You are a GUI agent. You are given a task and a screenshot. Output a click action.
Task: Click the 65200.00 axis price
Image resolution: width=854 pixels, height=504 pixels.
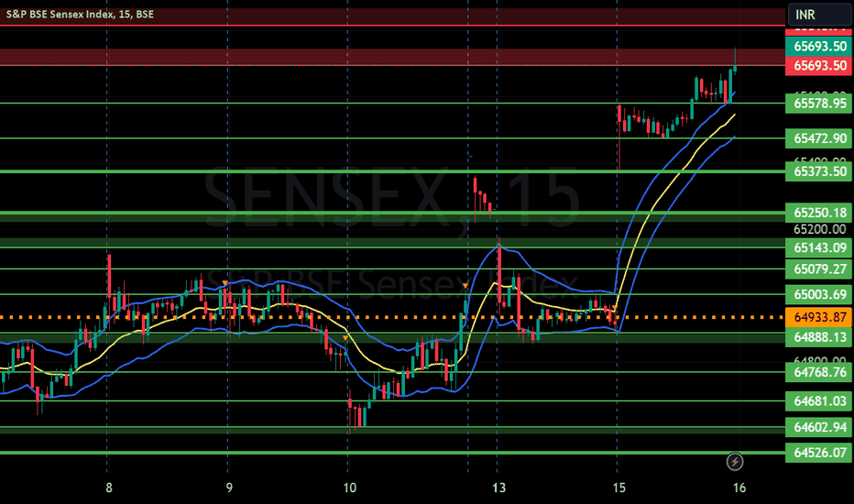pyautogui.click(x=819, y=229)
